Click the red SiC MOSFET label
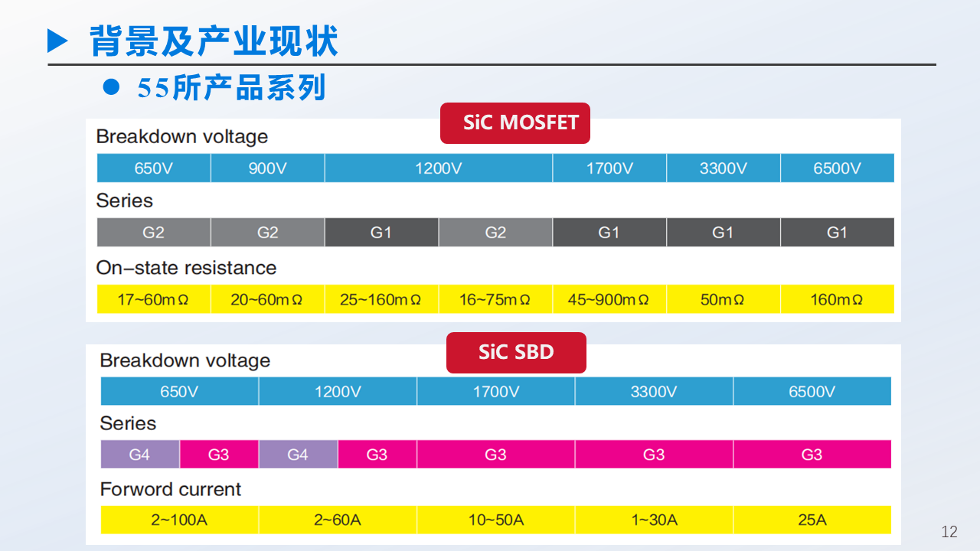 (515, 123)
